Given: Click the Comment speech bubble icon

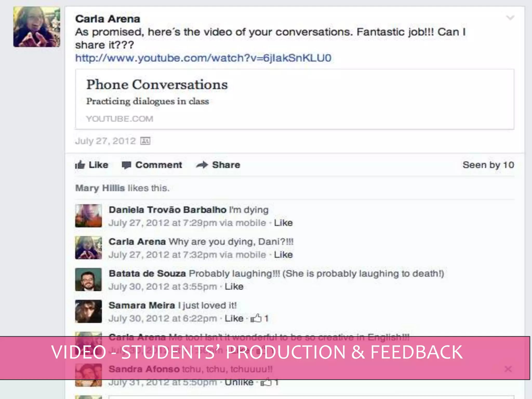Looking at the screenshot, I should click(x=127, y=165).
